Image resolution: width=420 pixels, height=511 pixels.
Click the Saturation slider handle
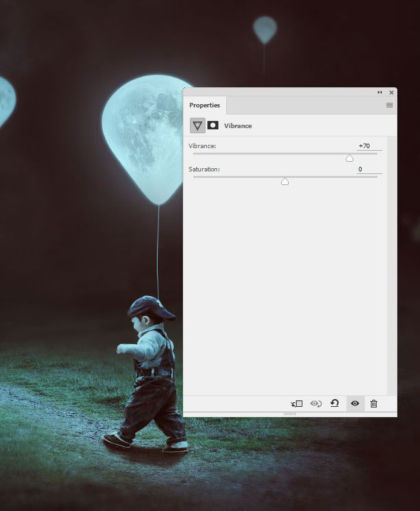tap(285, 182)
